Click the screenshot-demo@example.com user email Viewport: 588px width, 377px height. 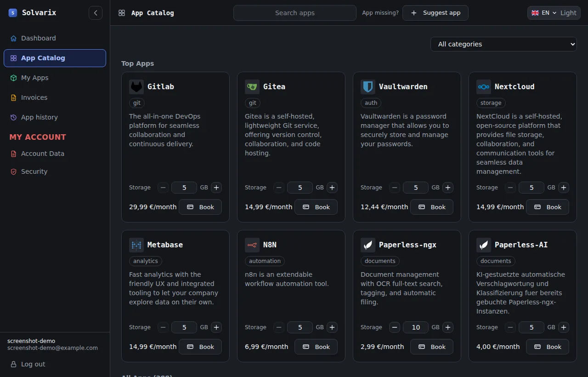52,348
